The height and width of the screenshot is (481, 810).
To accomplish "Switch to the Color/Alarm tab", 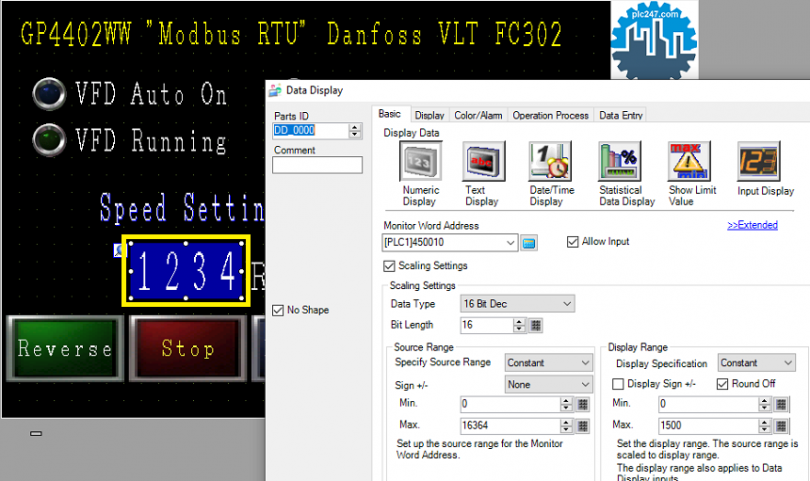I will (x=478, y=115).
